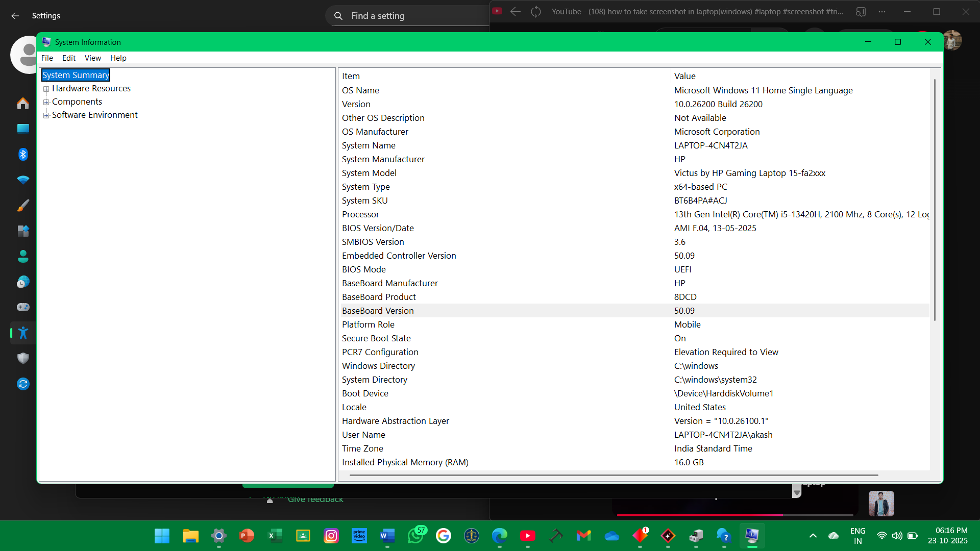The width and height of the screenshot is (980, 551).
Task: Expand the Hardware Resources tree node
Action: pos(47,88)
